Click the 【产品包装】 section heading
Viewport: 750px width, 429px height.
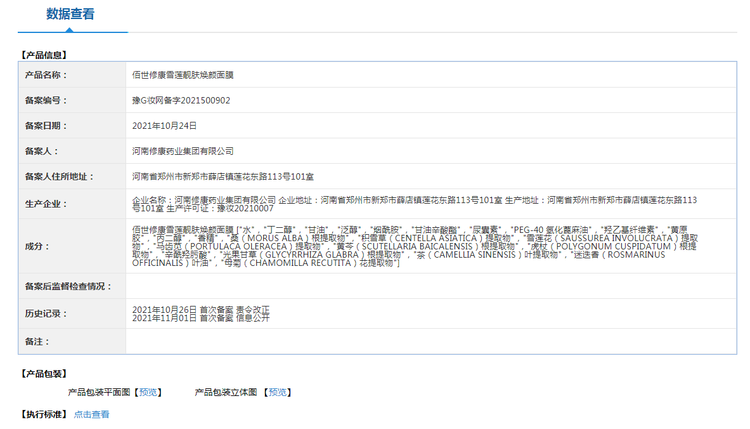pyautogui.click(x=43, y=374)
